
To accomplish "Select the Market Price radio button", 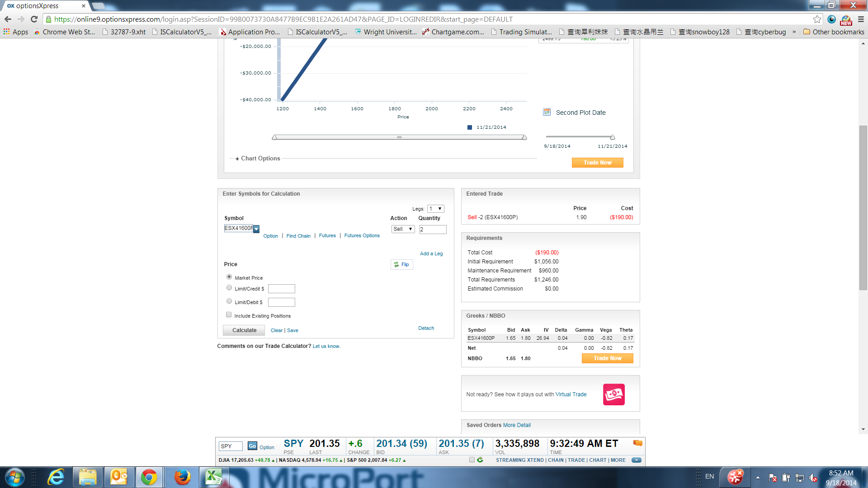I will coord(229,277).
